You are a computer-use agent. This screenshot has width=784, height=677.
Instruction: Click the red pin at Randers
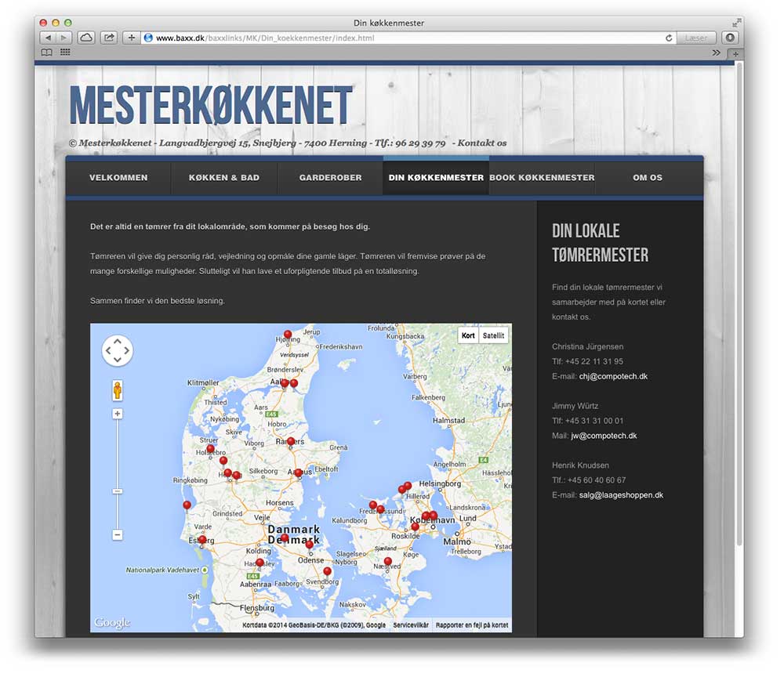pos(291,442)
